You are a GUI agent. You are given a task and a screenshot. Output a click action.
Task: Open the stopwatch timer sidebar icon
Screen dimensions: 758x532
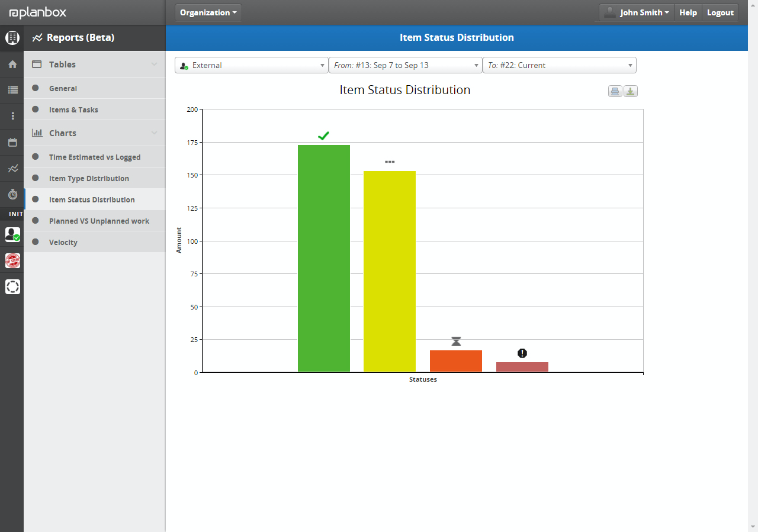pos(12,194)
